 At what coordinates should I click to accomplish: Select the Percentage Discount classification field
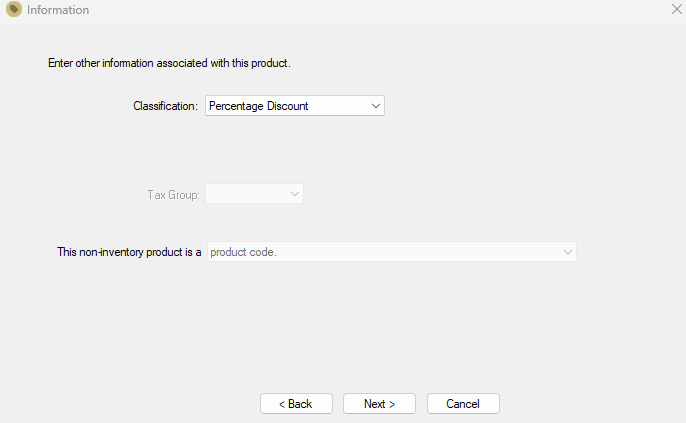click(295, 106)
